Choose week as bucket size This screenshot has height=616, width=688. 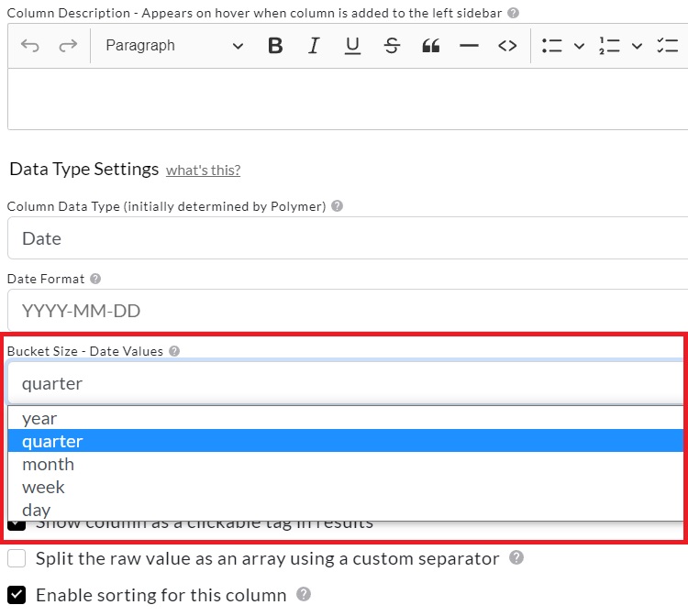(x=346, y=487)
